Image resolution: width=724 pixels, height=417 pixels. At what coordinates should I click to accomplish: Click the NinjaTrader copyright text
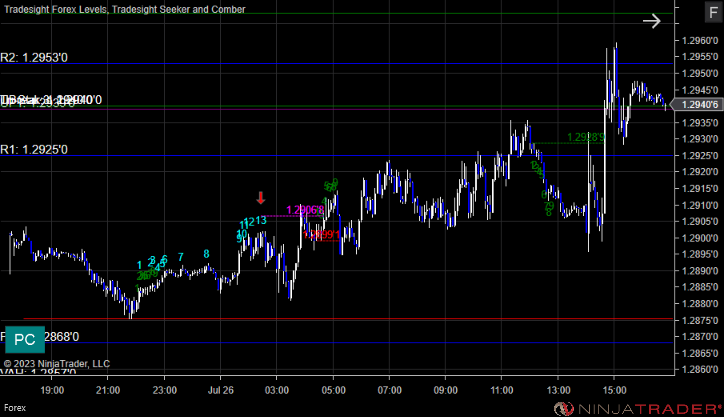coord(57,364)
